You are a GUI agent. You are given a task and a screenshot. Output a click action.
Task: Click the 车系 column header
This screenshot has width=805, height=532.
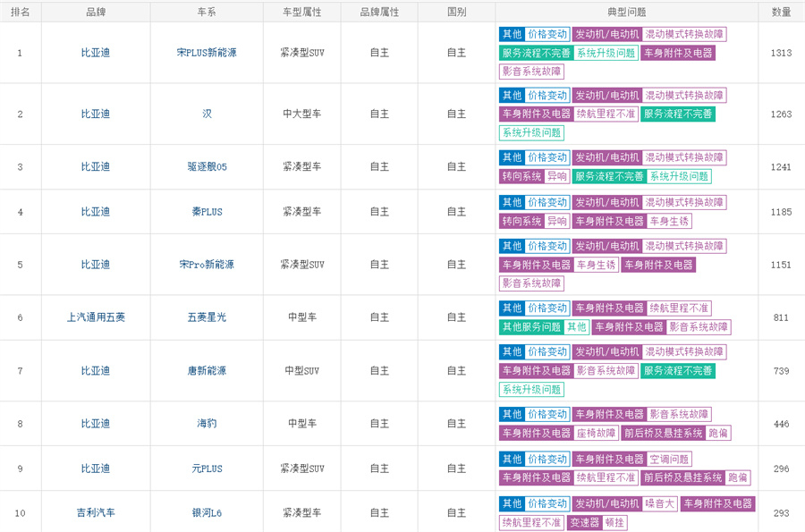coord(207,12)
